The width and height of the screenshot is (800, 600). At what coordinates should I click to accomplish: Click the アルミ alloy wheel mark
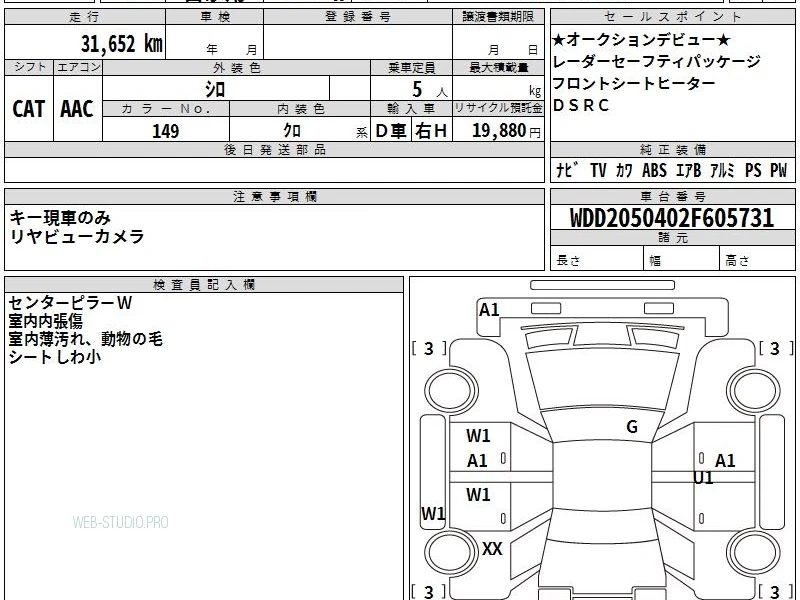(x=722, y=170)
